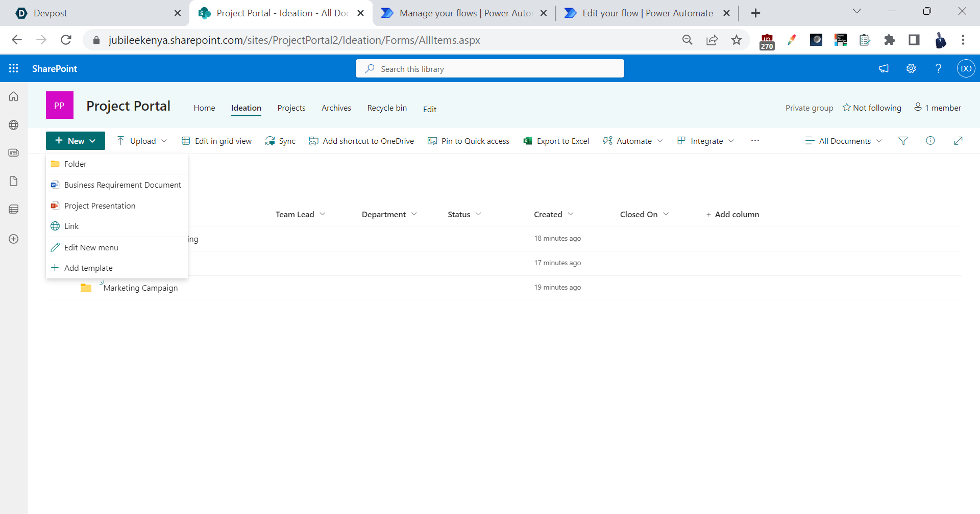Open My sites globe icon in left rail
The image size is (980, 514).
tap(14, 125)
